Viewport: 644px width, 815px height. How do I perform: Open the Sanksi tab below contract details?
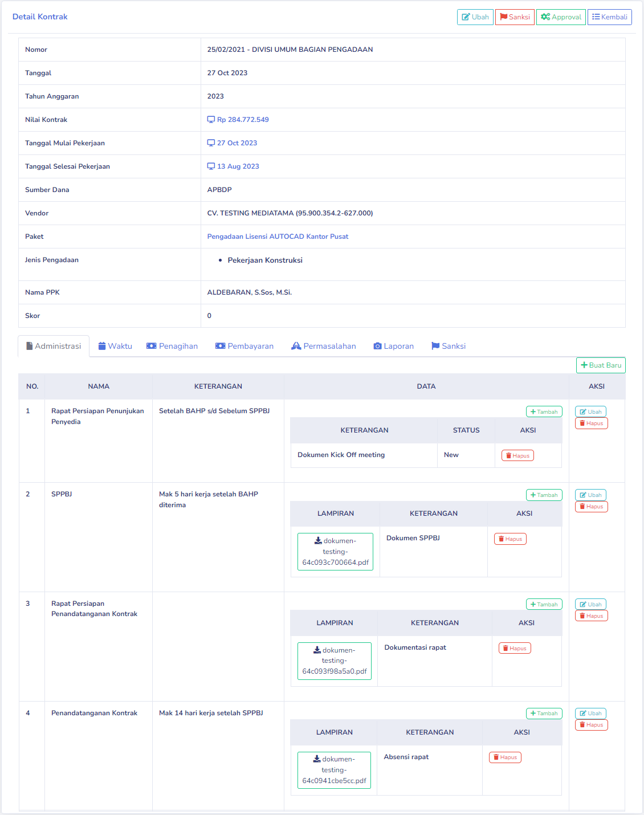[x=449, y=346]
